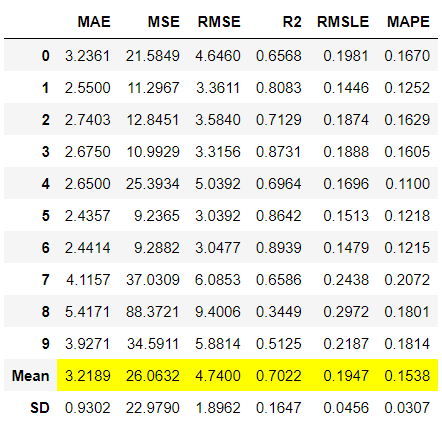Select the RMSE column header

pyautogui.click(x=219, y=22)
